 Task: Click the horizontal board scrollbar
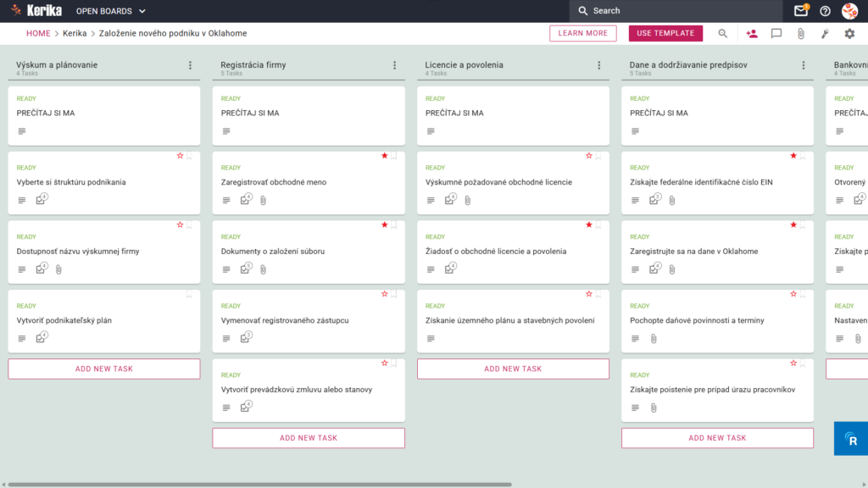(259, 485)
